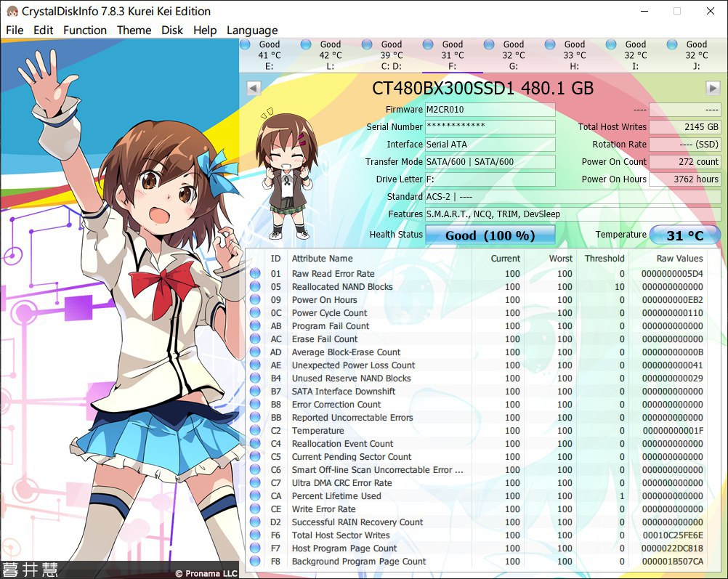Open the Disk menu
728x579 pixels.
point(172,31)
